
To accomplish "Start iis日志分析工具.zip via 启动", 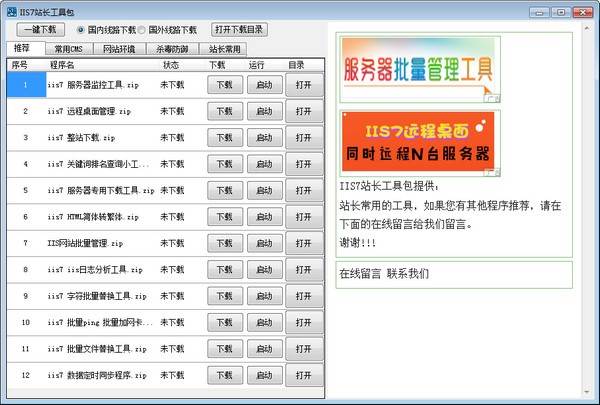I will pyautogui.click(x=264, y=269).
